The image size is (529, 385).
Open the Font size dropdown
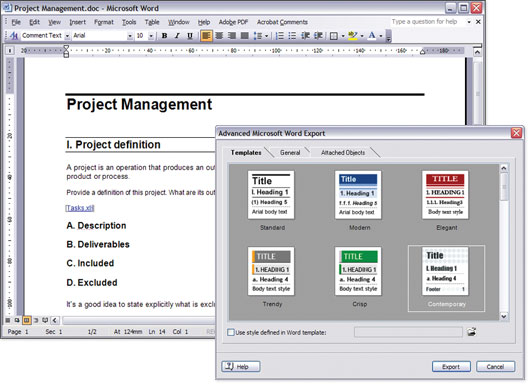coord(151,36)
